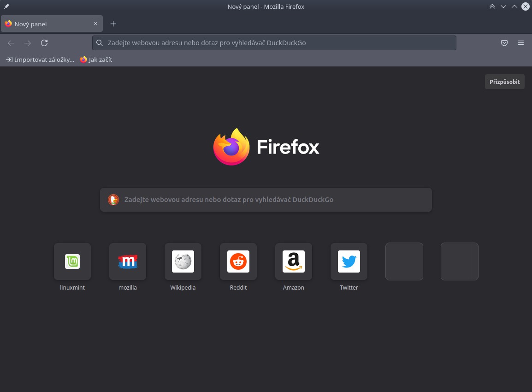Open the Firefox hamburger menu

[x=521, y=43]
